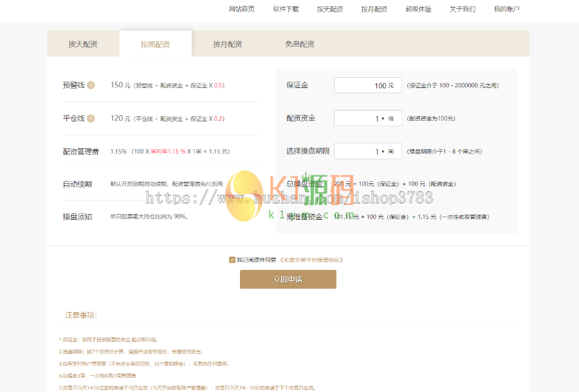Screen dimensions: 579x392
Task: Go to 按天配资 in top navigation
Action: click(x=330, y=9)
